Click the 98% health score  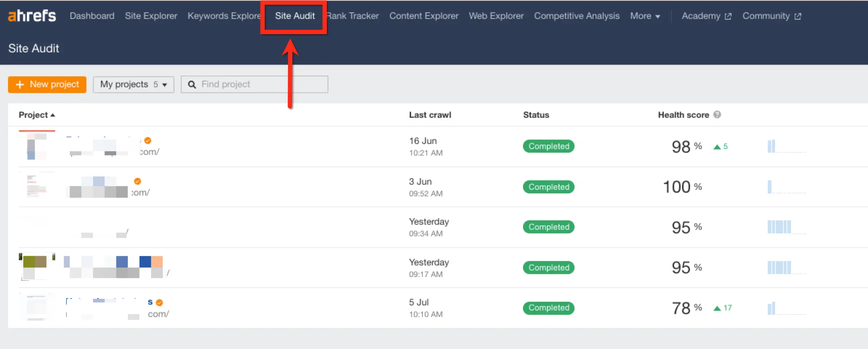point(686,147)
